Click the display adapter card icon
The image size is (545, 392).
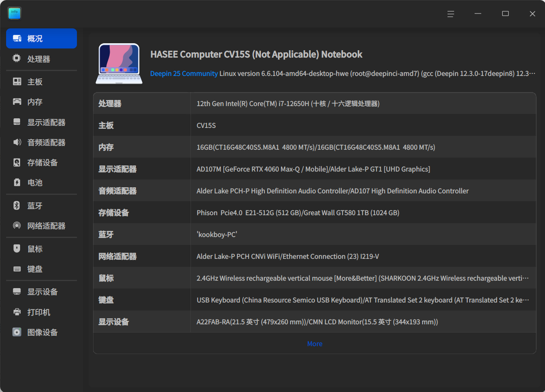pos(17,122)
